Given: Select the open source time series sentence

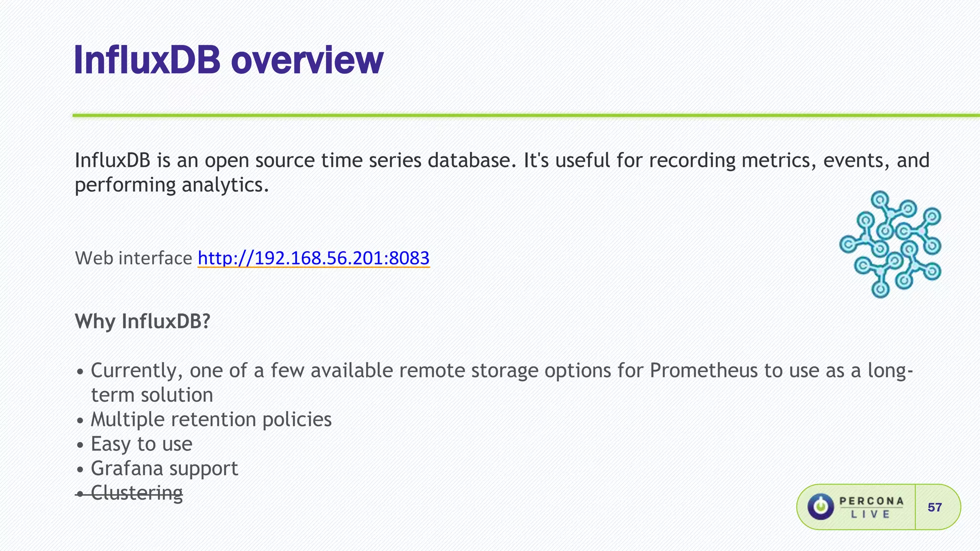Looking at the screenshot, I should point(501,160).
